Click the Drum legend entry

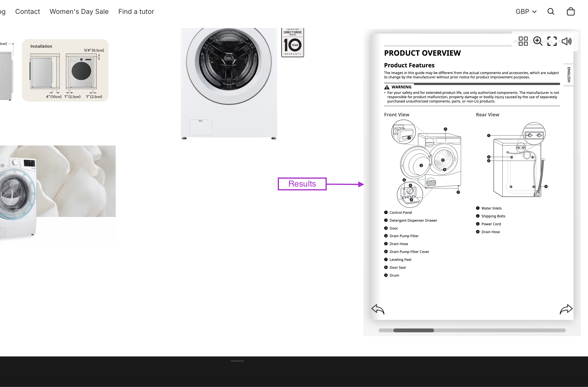(392, 275)
